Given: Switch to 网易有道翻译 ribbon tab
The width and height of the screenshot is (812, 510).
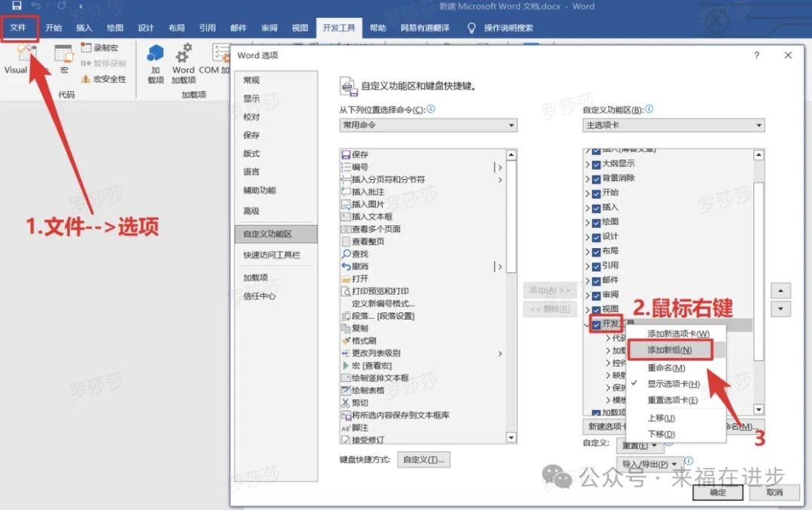Looking at the screenshot, I should (425, 28).
